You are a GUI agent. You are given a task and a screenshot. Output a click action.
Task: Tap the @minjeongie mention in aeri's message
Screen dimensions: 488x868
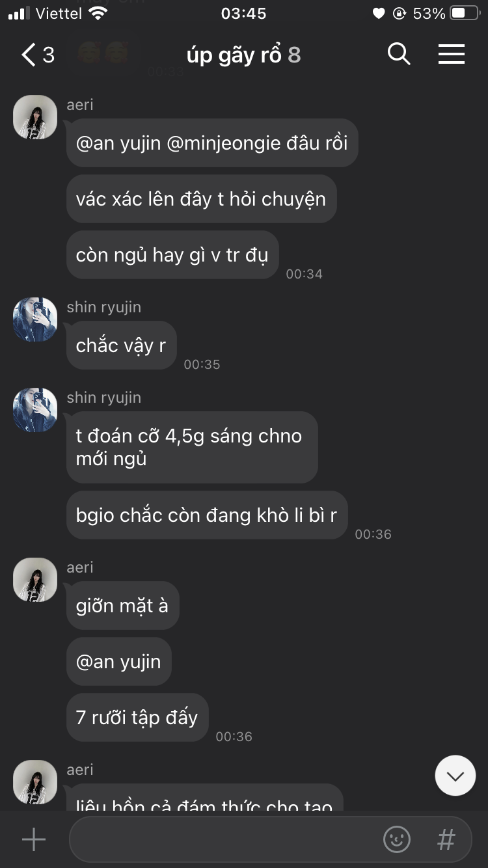(x=226, y=142)
